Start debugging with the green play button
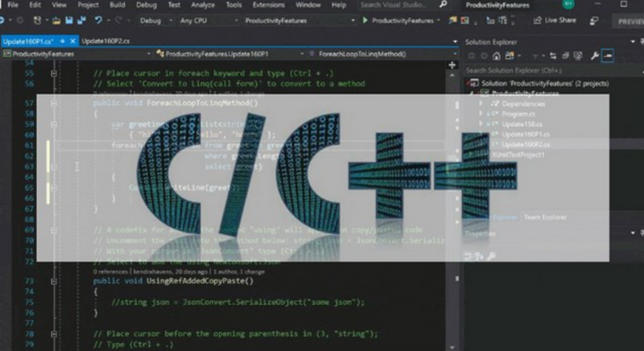Image resolution: width=644 pixels, height=351 pixels. pos(365,20)
